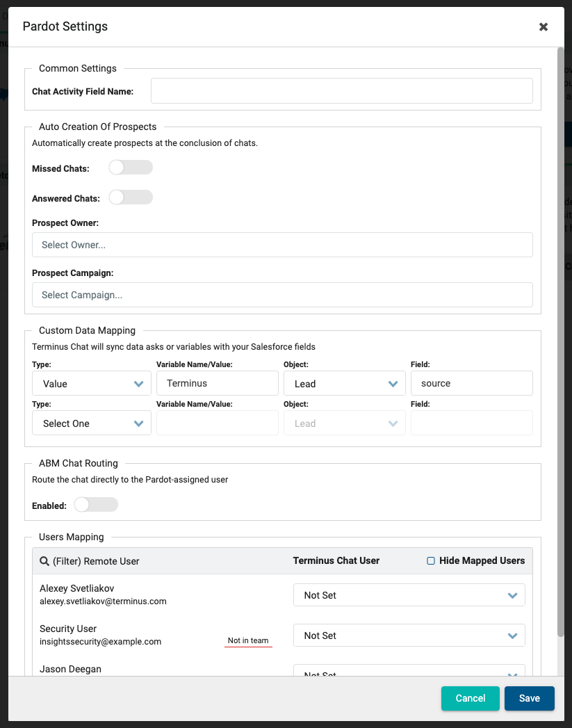Click the chevron arrow in Alexey's Not Set dropdown
This screenshot has width=572, height=728.
click(512, 596)
